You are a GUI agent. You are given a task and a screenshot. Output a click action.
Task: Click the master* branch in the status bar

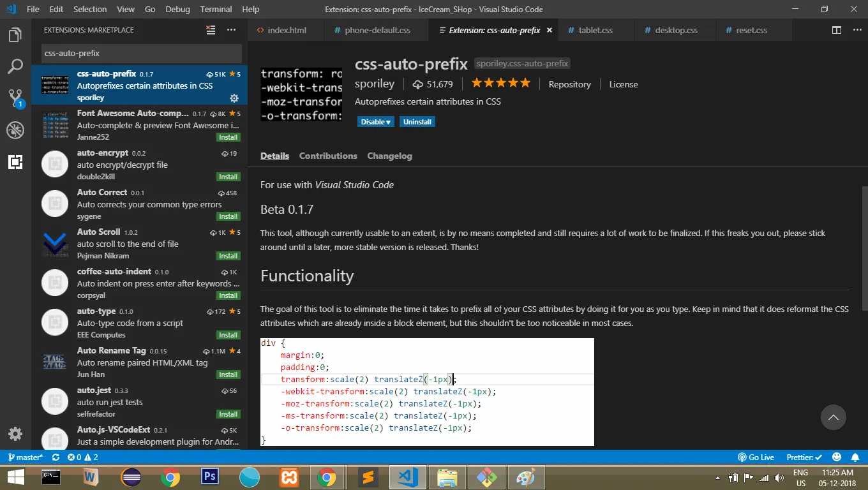click(x=24, y=457)
